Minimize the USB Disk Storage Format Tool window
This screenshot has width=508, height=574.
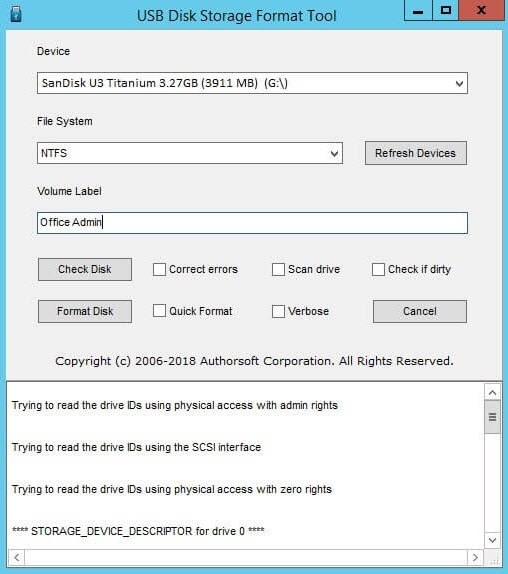tap(418, 11)
